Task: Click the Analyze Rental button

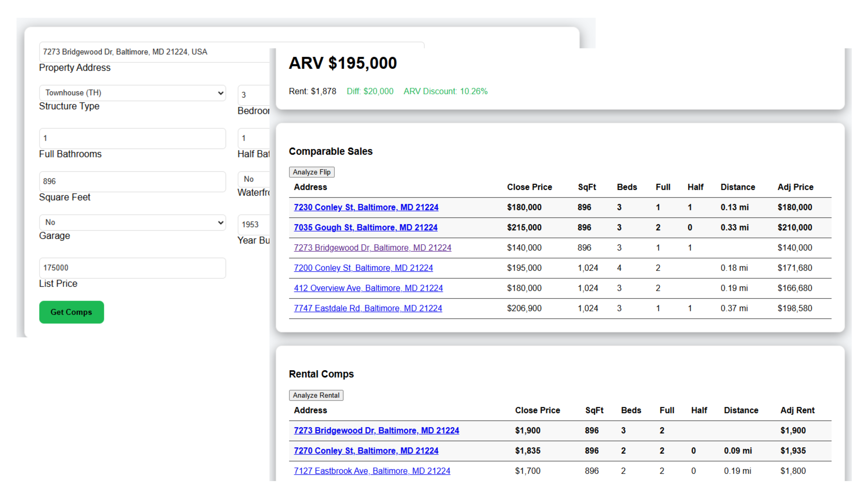Action: [x=316, y=395]
